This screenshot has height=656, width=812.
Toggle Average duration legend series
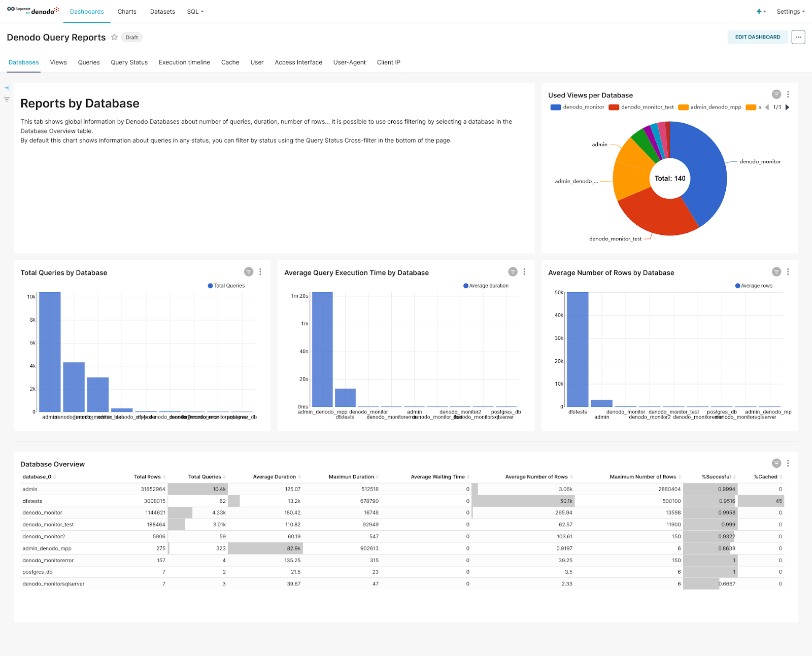click(486, 286)
